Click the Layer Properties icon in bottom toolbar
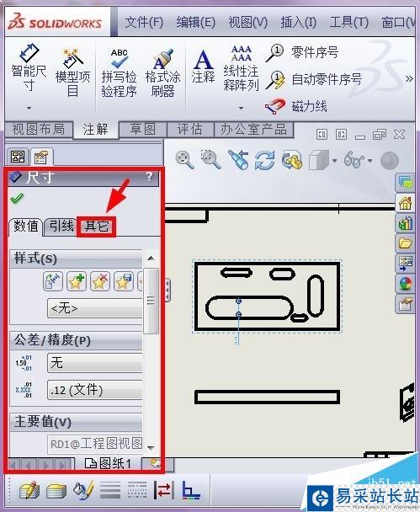 29,491
